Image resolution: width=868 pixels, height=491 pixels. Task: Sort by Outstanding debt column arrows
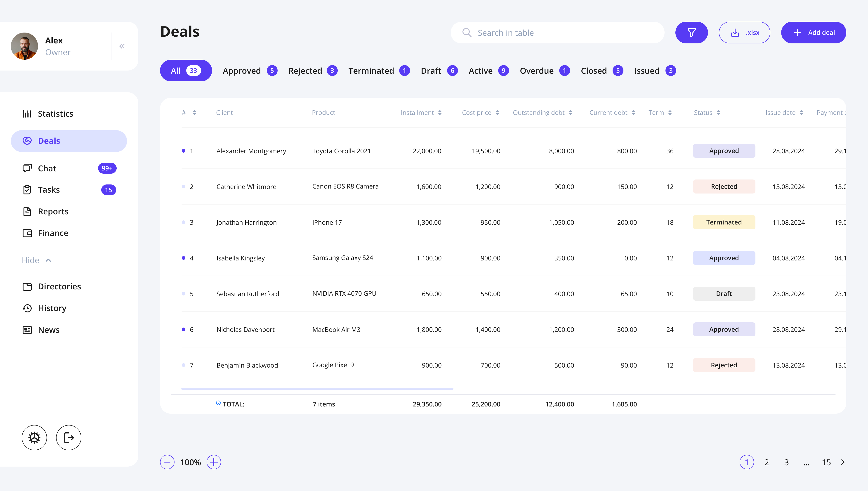pos(570,113)
